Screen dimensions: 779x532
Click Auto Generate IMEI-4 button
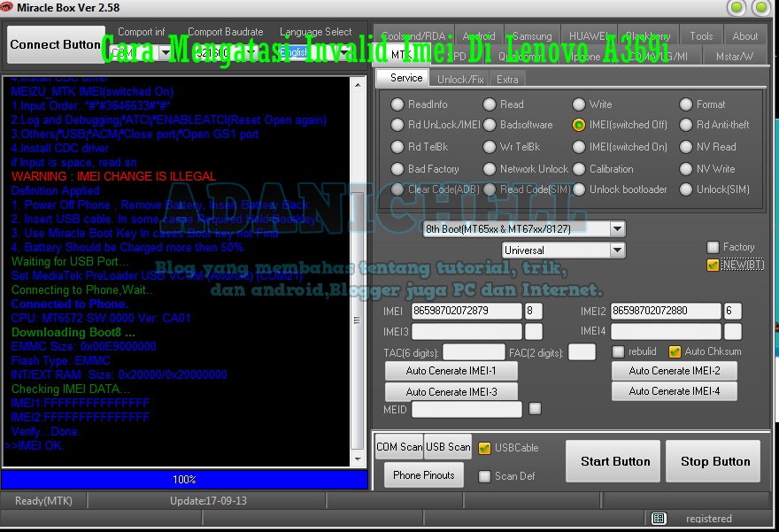coord(675,391)
